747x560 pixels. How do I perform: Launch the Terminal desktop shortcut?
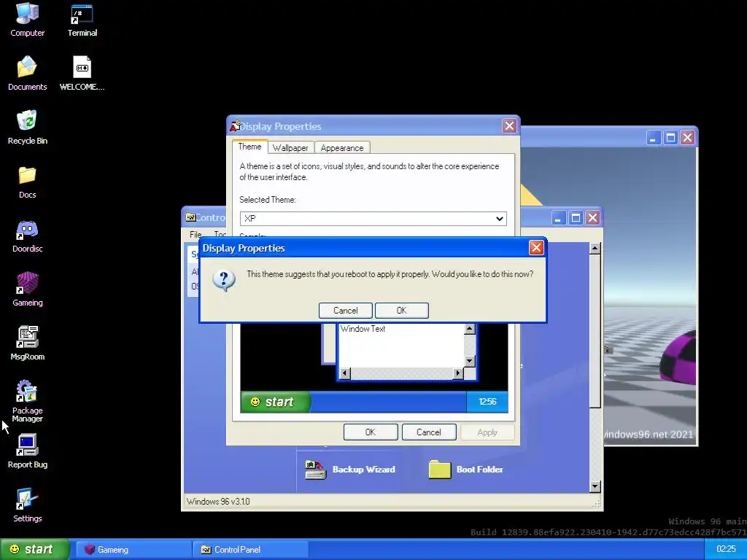pyautogui.click(x=82, y=20)
